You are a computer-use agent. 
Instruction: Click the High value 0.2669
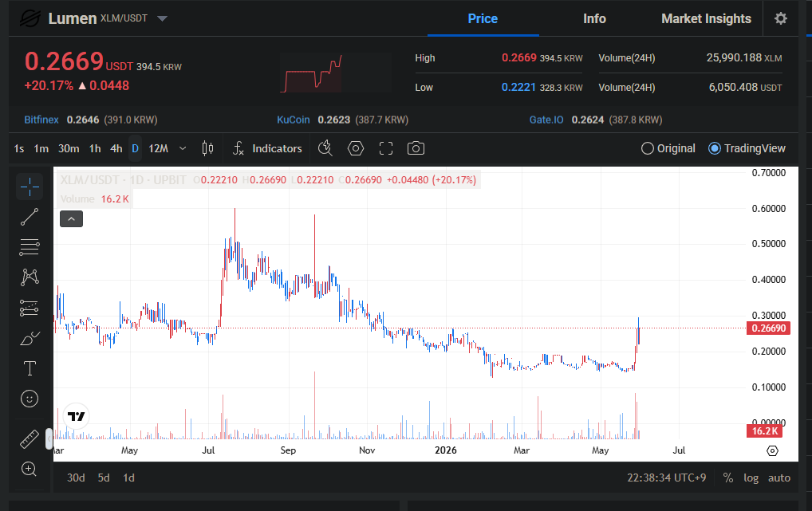[x=519, y=58]
